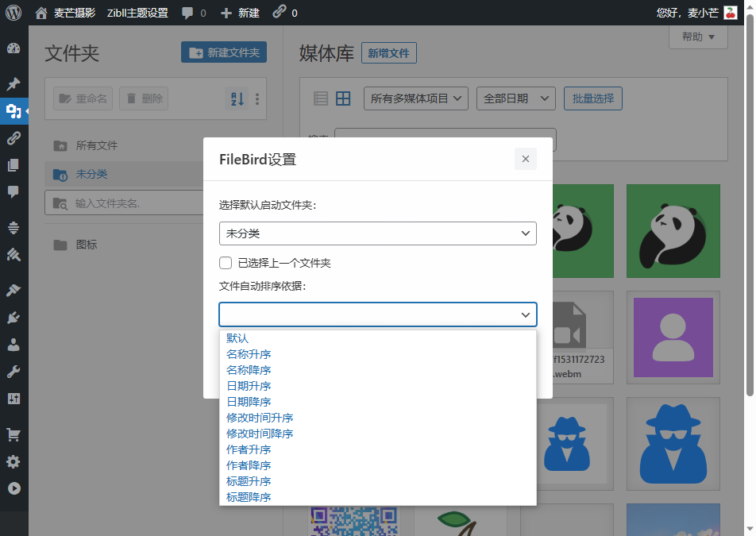
Task: Open the Users person icon in sidebar
Action: (x=13, y=345)
